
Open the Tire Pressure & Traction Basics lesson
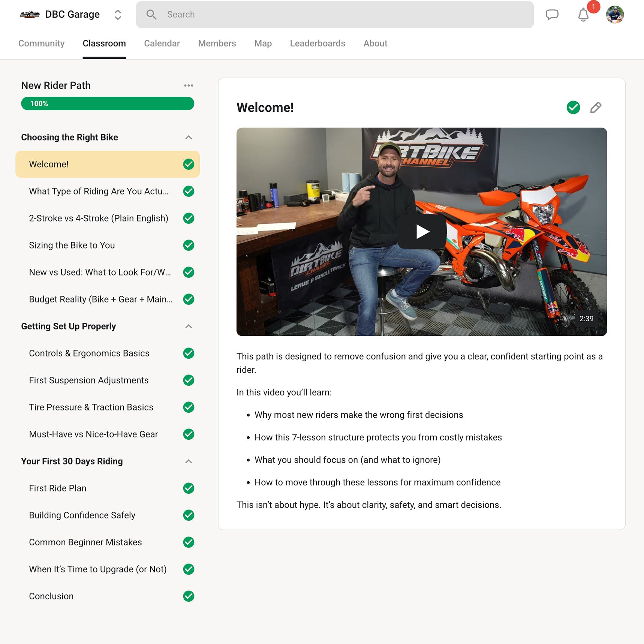(91, 407)
